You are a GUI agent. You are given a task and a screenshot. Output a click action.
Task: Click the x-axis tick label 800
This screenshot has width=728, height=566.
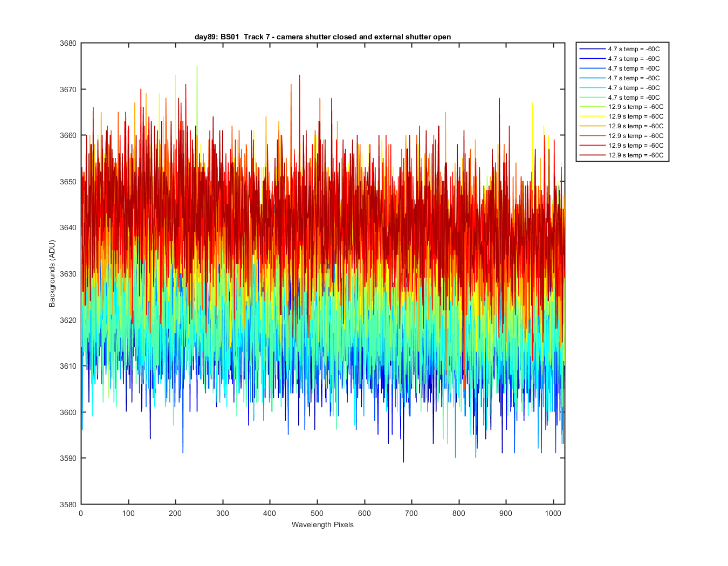459,513
